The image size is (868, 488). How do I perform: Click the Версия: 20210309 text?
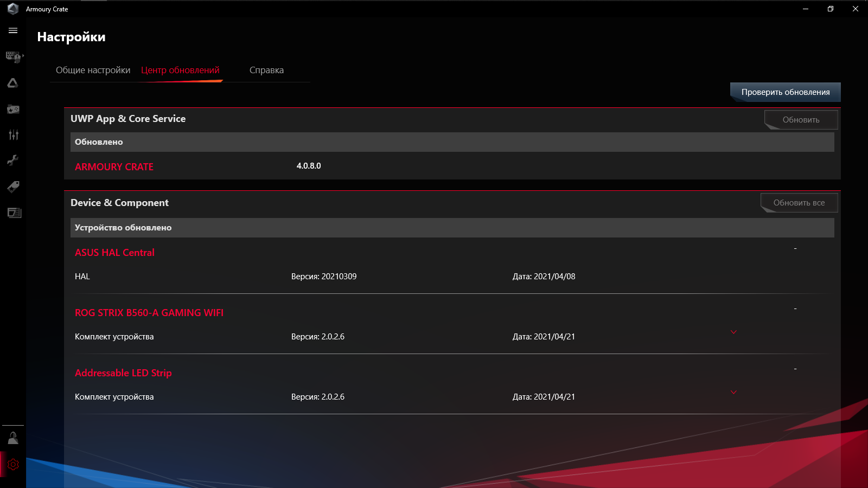coord(324,277)
